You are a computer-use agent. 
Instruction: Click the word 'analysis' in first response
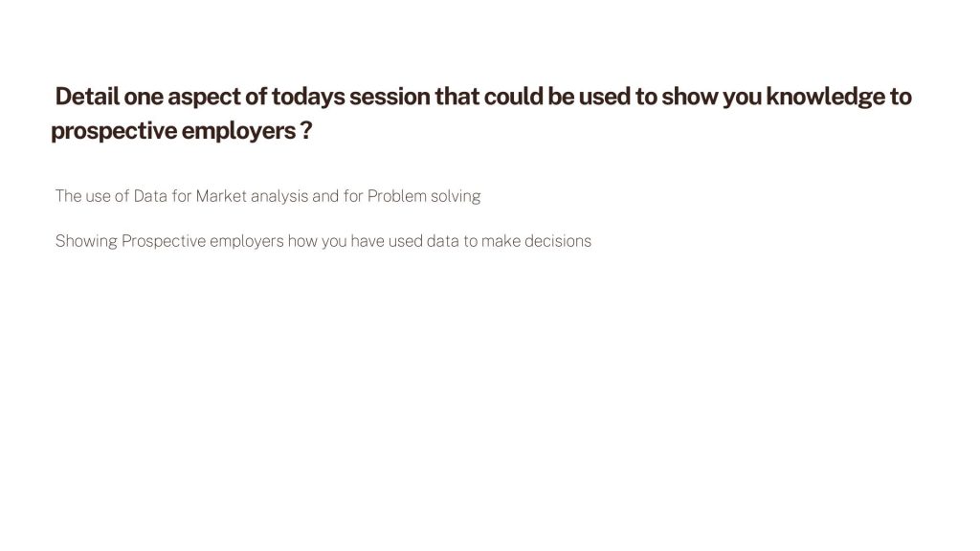click(279, 197)
